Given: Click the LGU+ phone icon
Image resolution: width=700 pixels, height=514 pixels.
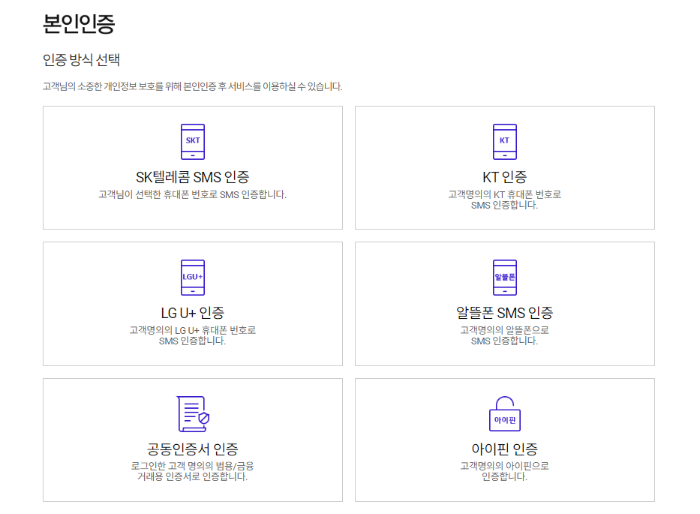Looking at the screenshot, I should coord(193,277).
